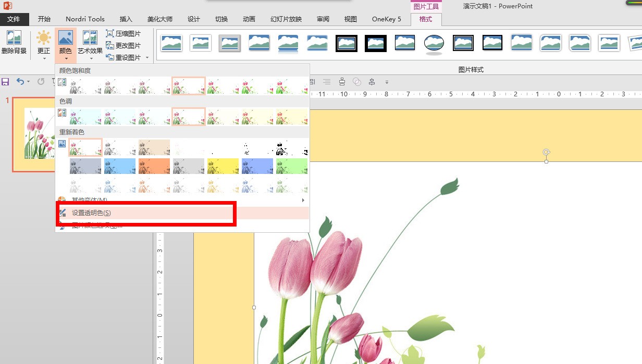This screenshot has height=364, width=642.
Task: Switch to the 动画 ribbon tab
Action: 249,19
